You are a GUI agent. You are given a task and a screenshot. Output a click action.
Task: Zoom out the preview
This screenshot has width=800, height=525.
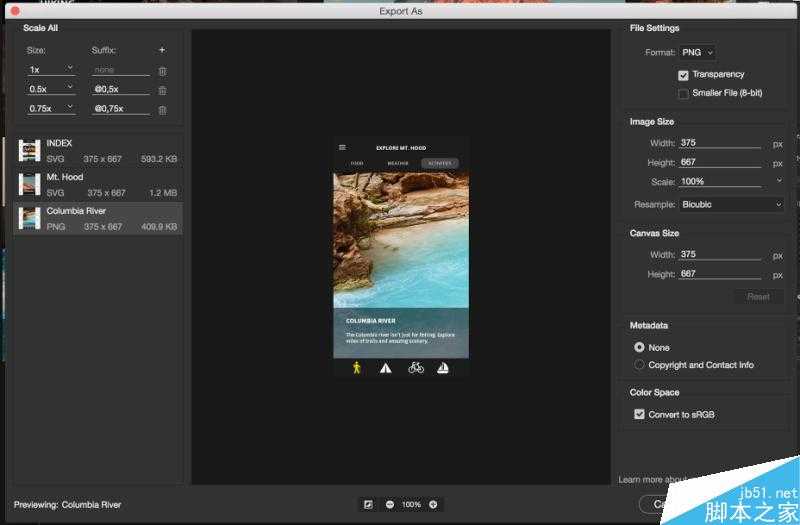(390, 504)
